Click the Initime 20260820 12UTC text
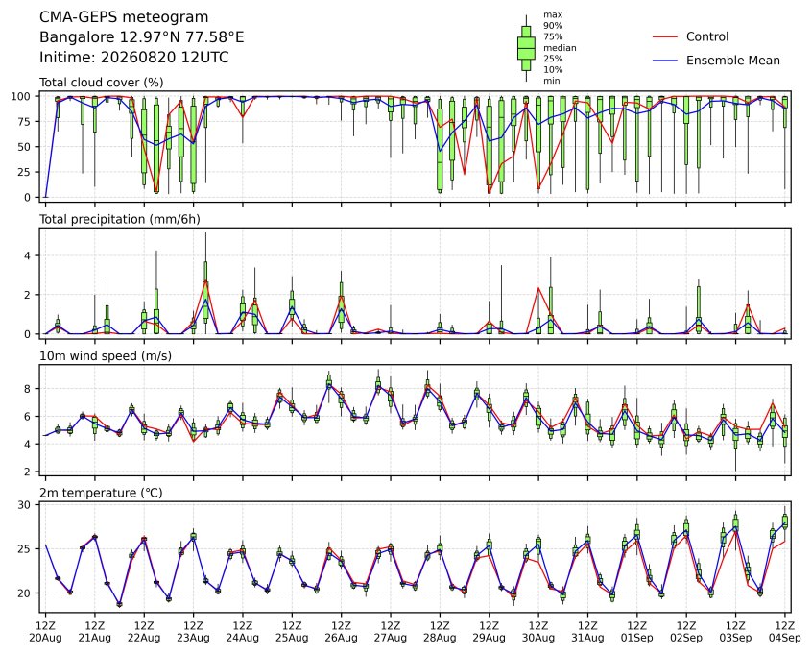 (134, 57)
